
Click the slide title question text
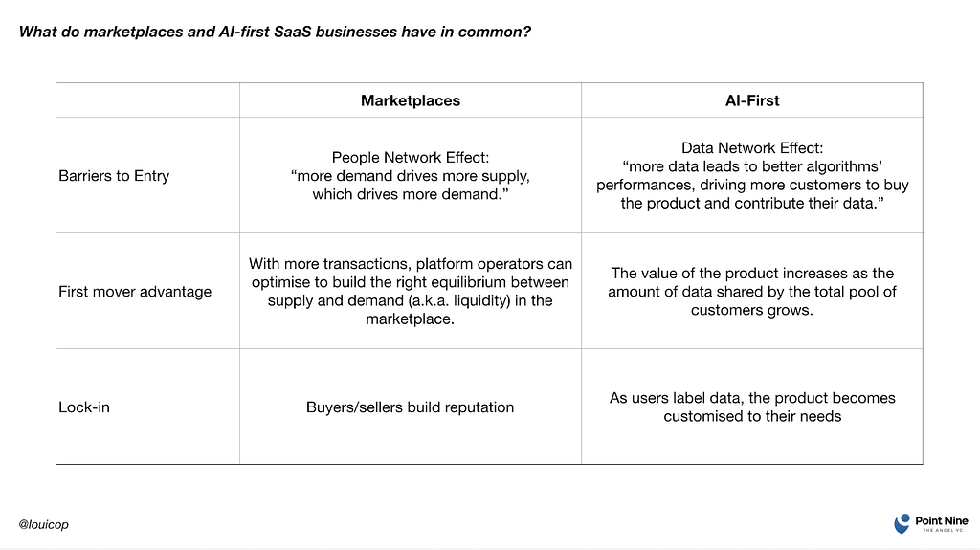click(x=275, y=32)
